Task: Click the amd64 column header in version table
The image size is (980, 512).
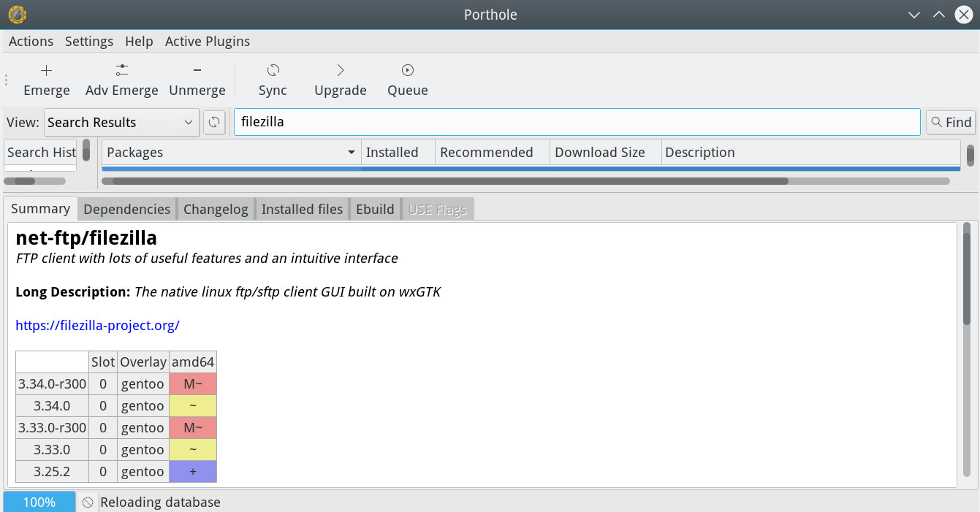Action: [193, 362]
